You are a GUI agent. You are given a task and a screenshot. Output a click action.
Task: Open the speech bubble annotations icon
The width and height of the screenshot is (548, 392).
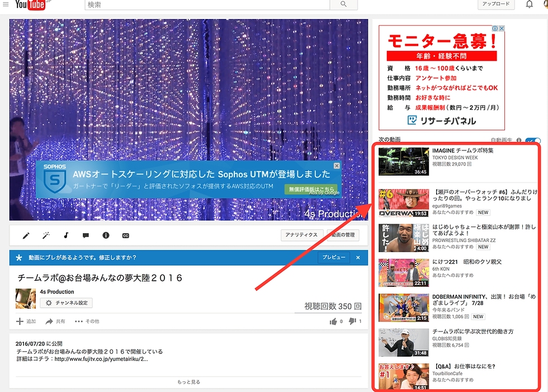pos(86,235)
